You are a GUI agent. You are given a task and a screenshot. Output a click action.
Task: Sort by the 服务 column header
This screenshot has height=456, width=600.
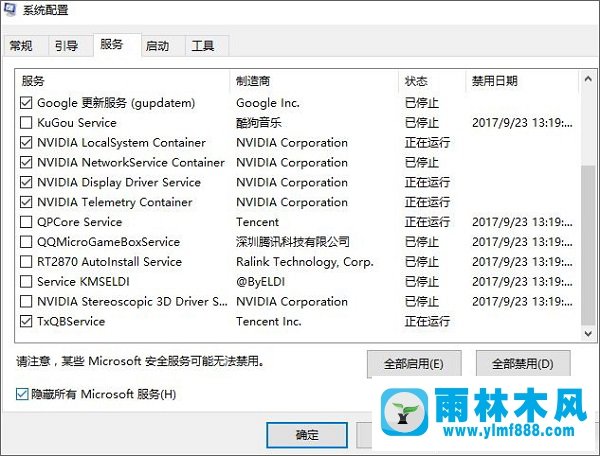click(122, 81)
